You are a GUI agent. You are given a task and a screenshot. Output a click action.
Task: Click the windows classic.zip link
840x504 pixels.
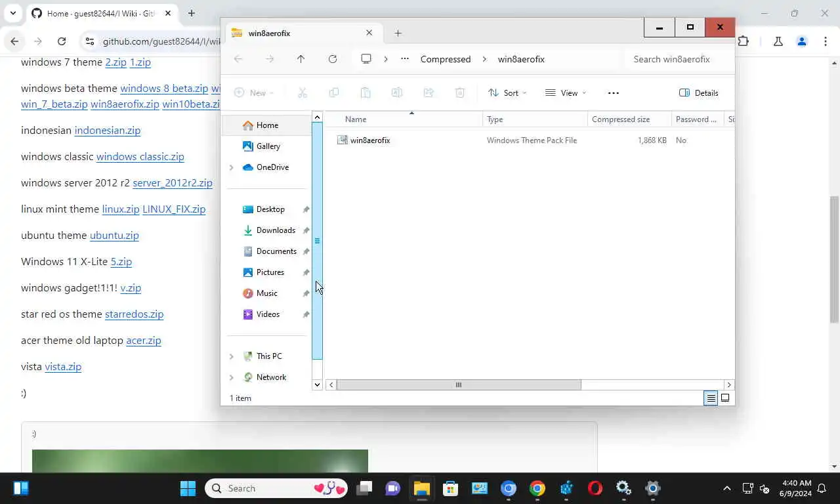140,156
